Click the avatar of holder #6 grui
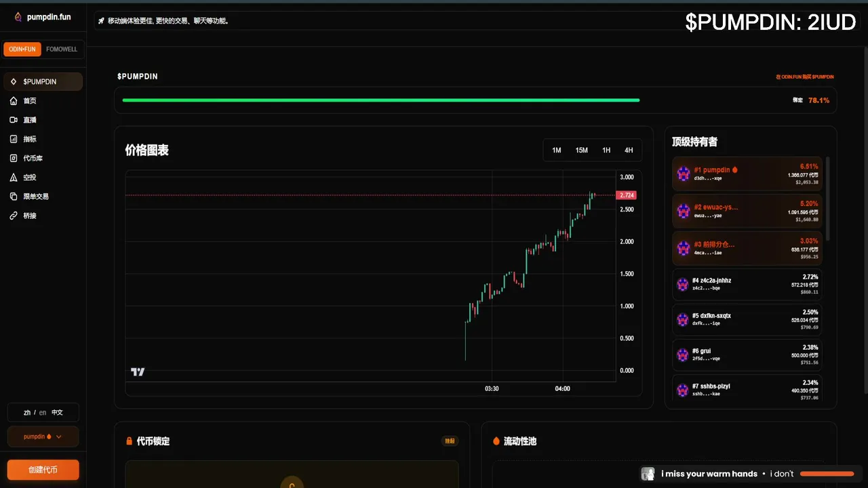This screenshot has width=868, height=488. tap(683, 354)
